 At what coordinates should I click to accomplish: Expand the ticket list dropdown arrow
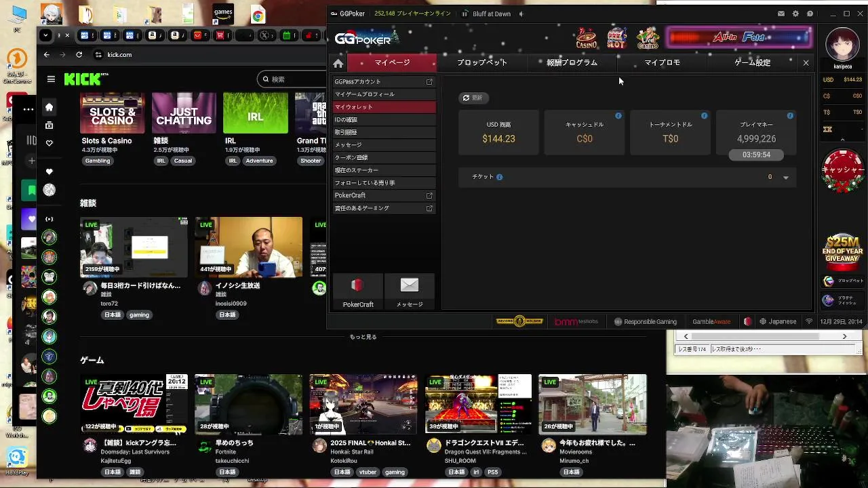click(x=785, y=178)
